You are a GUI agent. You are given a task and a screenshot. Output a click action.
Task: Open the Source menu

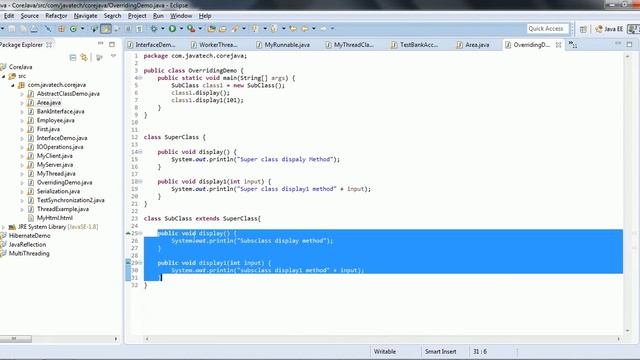point(29,16)
